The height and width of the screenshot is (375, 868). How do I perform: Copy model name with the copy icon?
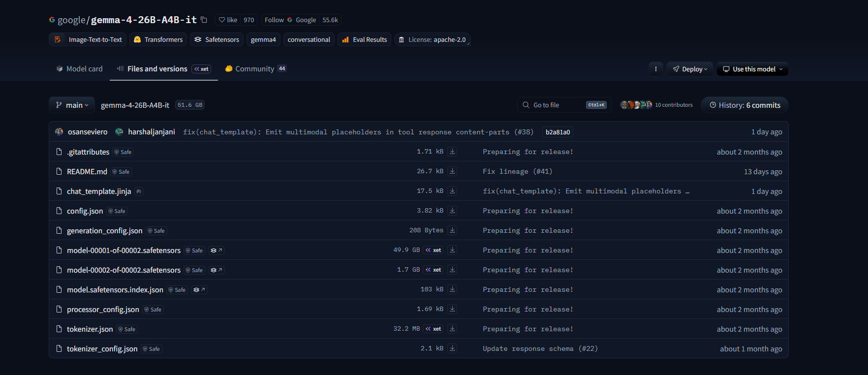pos(204,20)
